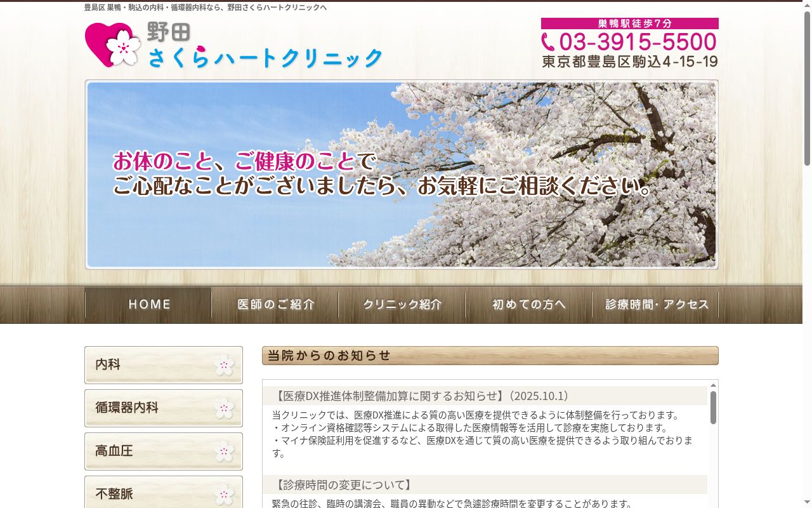
Task: Click the sakura flower icon on 循環器内科 button
Action: (224, 408)
